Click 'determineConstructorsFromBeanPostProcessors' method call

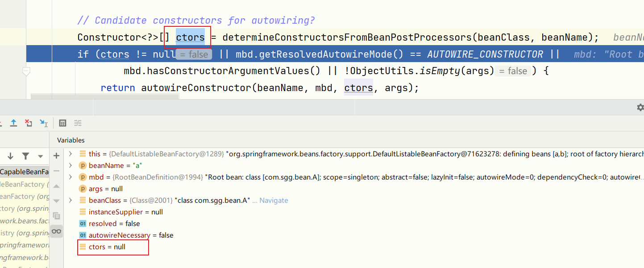click(x=347, y=37)
